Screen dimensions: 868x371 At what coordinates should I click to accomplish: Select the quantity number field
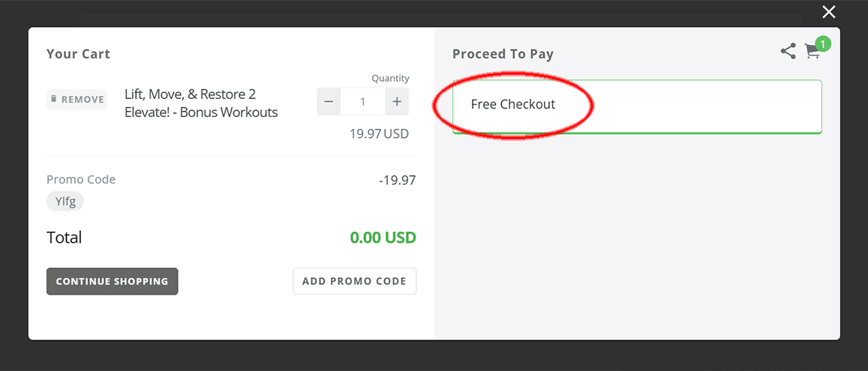pyautogui.click(x=363, y=102)
